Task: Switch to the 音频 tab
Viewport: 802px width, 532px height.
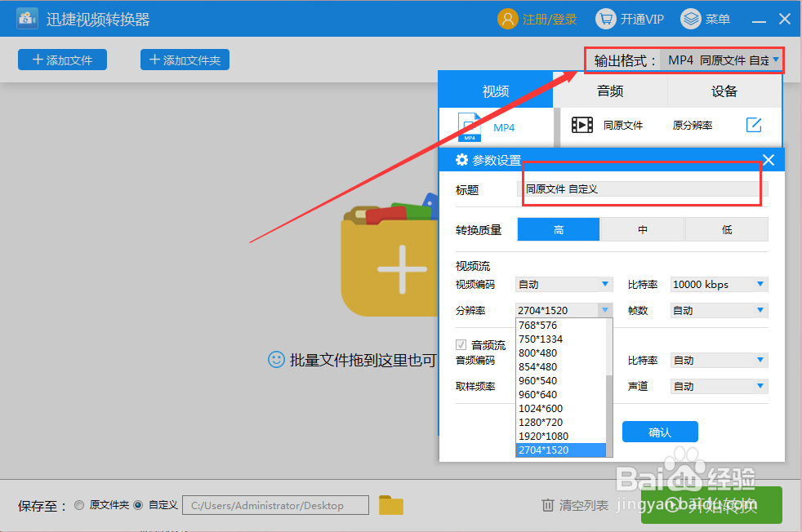Action: pyautogui.click(x=610, y=91)
